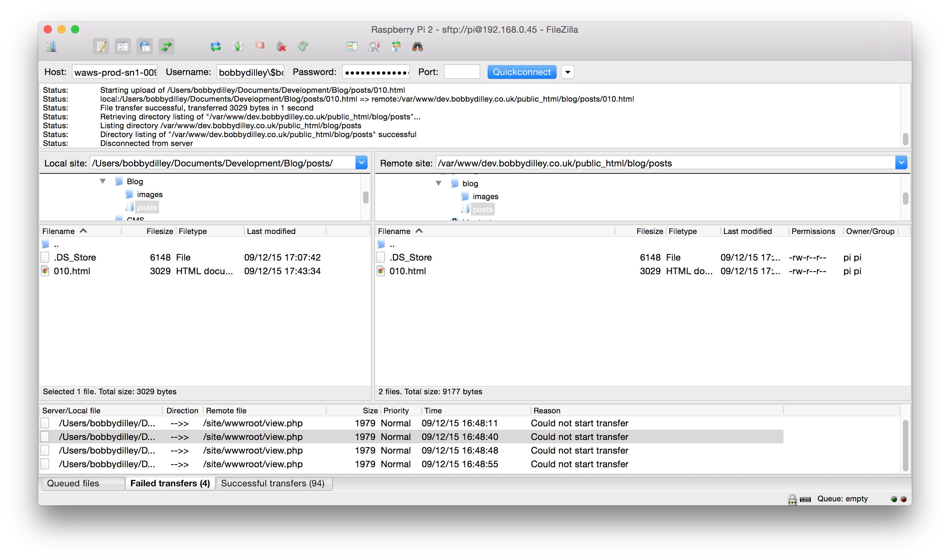Refresh the file and folder lists

click(216, 47)
